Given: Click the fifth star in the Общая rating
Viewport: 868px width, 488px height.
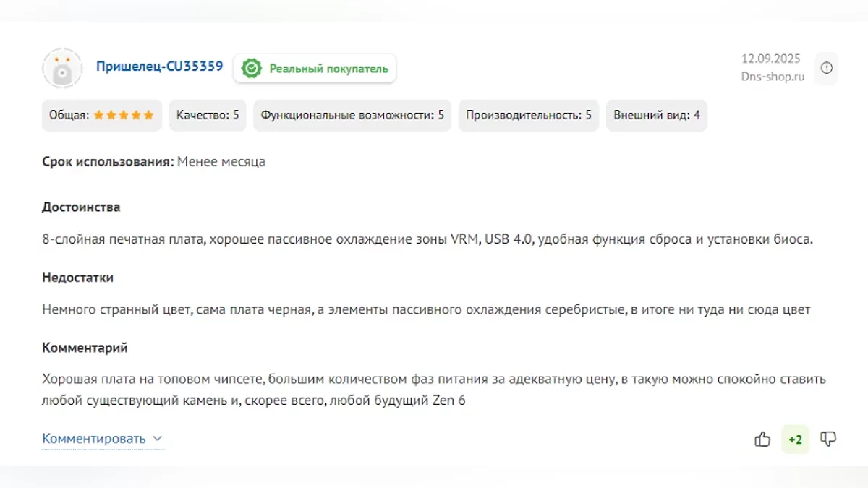Looking at the screenshot, I should 148,115.
